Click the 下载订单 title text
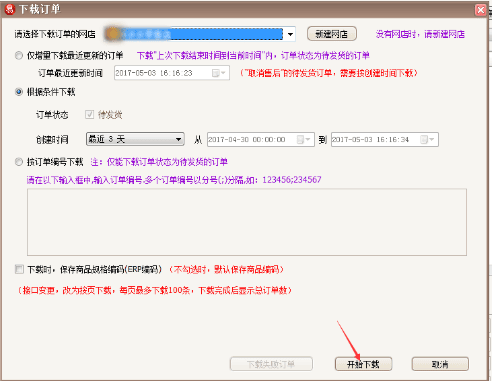492x381 pixels. pyautogui.click(x=40, y=9)
